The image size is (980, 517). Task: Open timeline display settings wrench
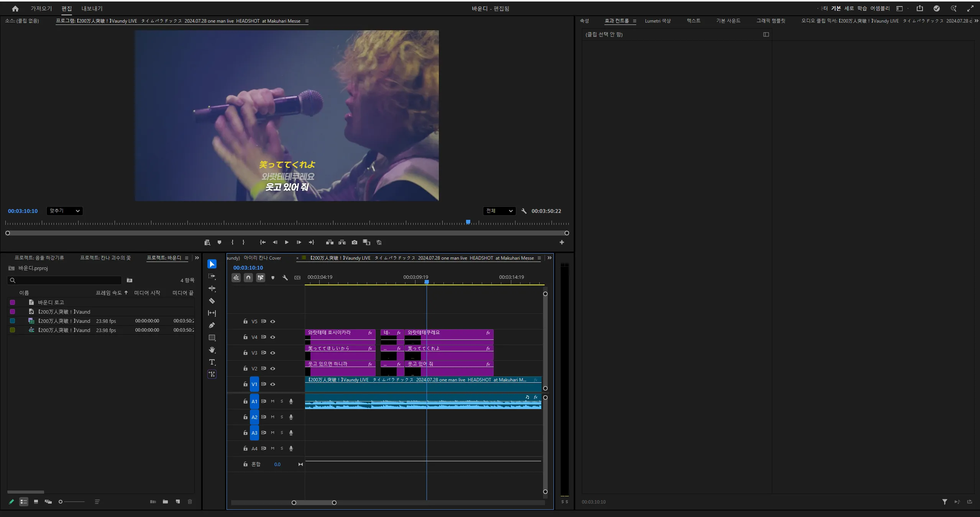pyautogui.click(x=285, y=278)
